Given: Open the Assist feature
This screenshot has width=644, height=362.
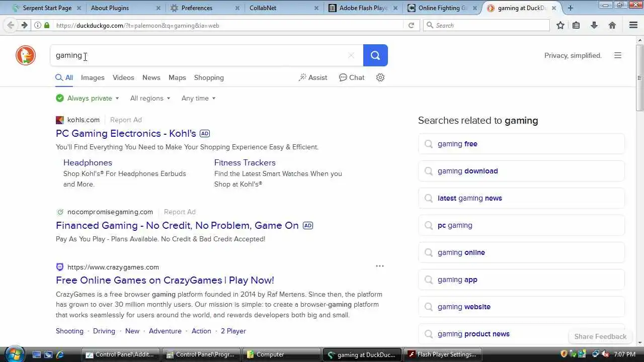Looking at the screenshot, I should pyautogui.click(x=313, y=77).
